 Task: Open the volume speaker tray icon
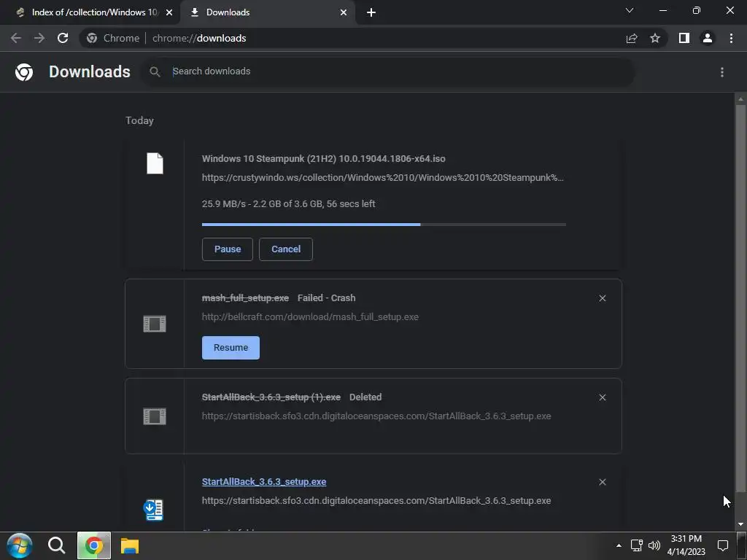[654, 545]
